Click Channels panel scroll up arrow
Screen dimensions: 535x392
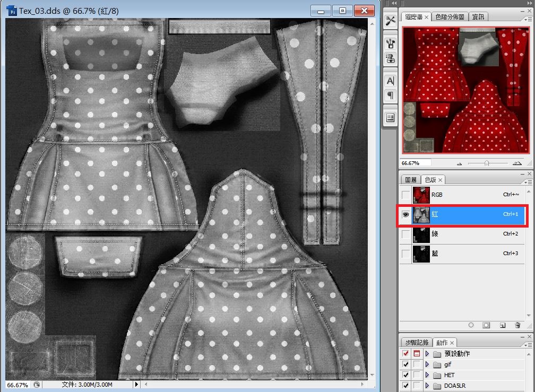(529, 192)
